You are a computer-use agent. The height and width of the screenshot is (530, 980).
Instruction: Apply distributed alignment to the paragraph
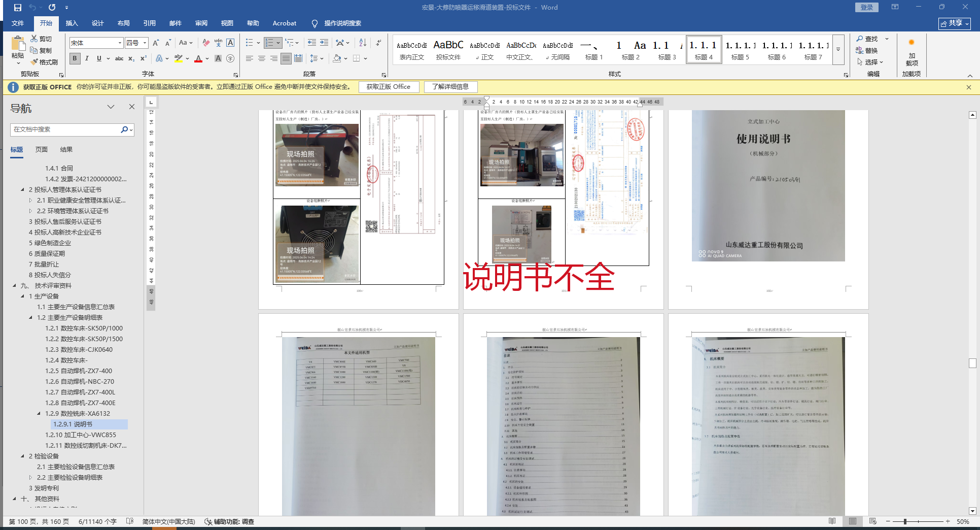(x=298, y=58)
